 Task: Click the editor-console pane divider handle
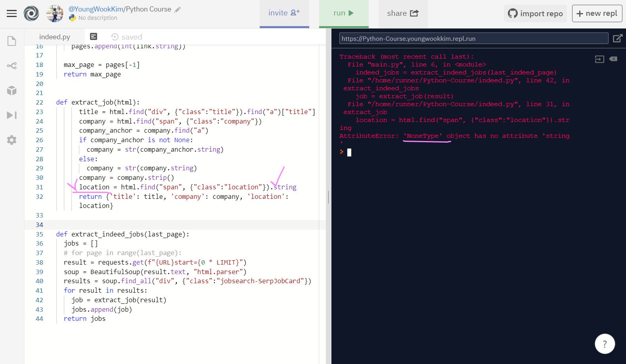click(x=328, y=197)
